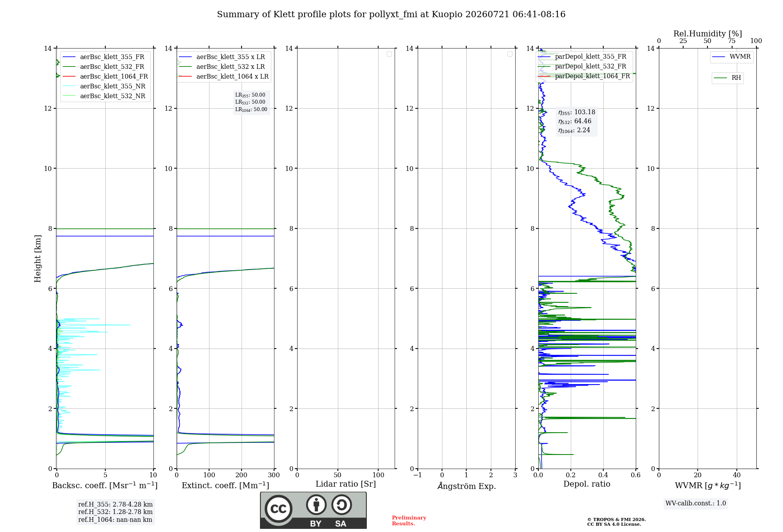Viewport: 783px width, 532px height.
Task: Click the empty legend box in Lidar ratio plot
Action: pos(389,54)
